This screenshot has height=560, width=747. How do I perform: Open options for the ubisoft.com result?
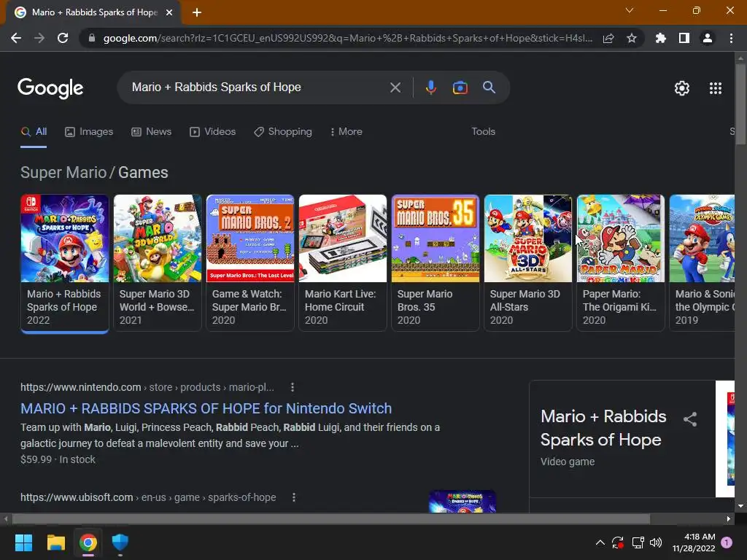point(294,497)
